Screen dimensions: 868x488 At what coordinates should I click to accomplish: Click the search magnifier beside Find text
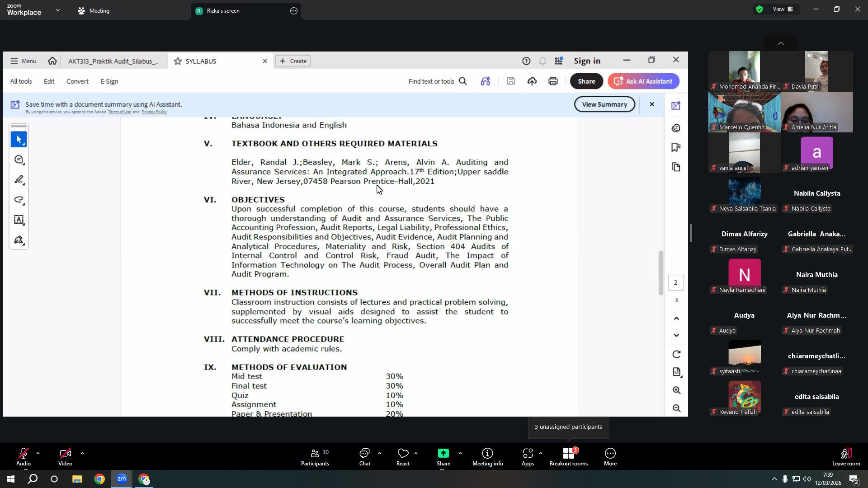click(x=463, y=81)
